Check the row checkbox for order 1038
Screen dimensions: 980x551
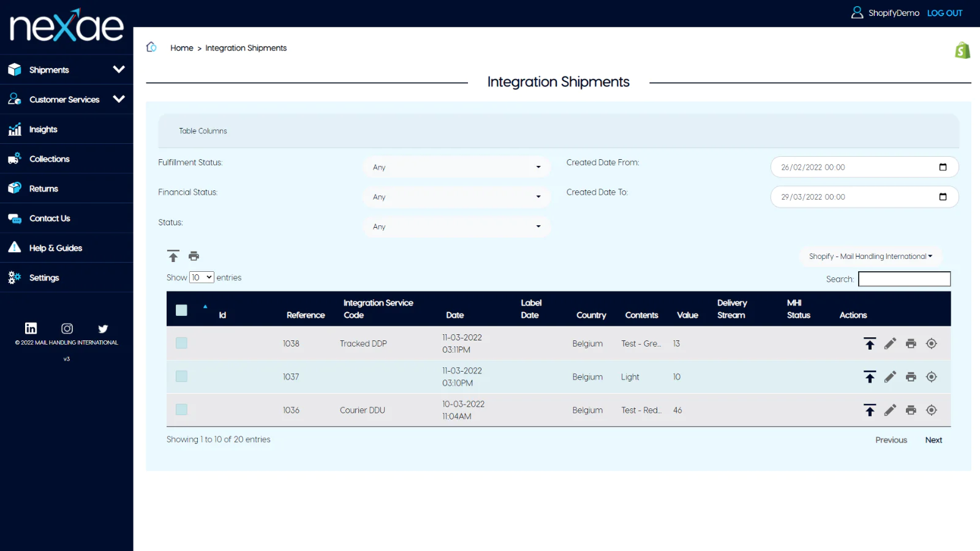(x=181, y=343)
